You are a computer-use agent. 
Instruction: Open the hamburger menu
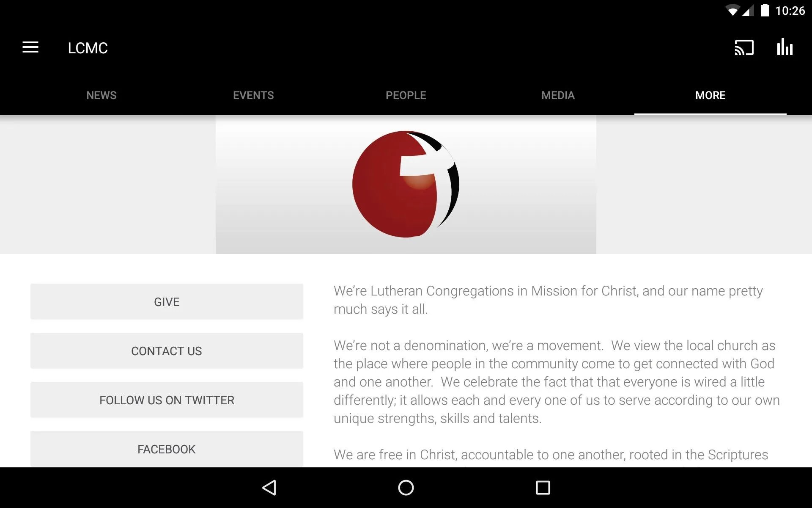pyautogui.click(x=30, y=48)
